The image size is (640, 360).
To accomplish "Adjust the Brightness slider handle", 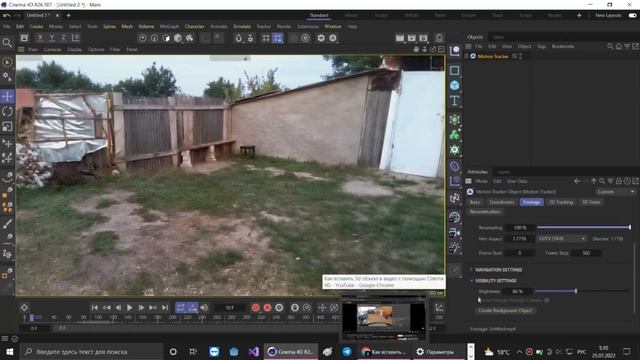I will coord(576,291).
